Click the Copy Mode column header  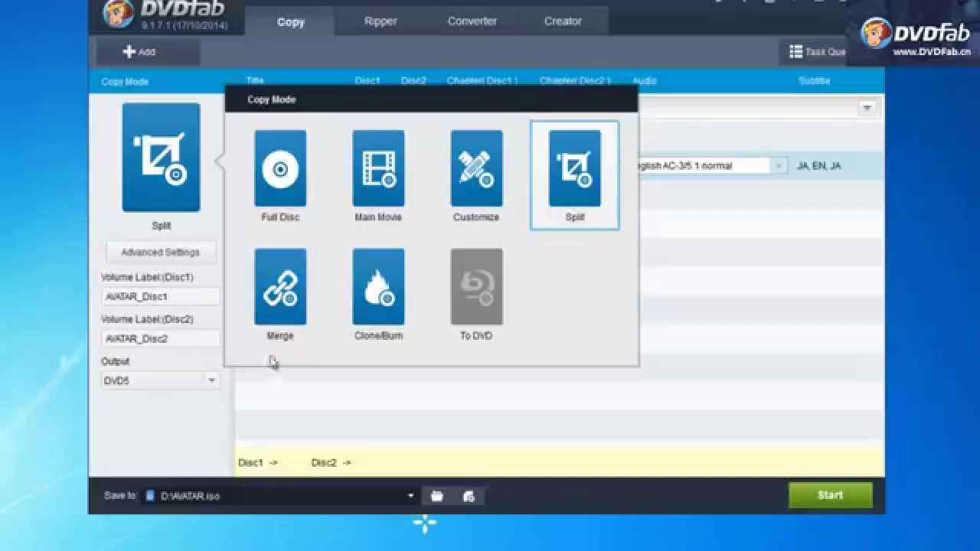coord(125,81)
